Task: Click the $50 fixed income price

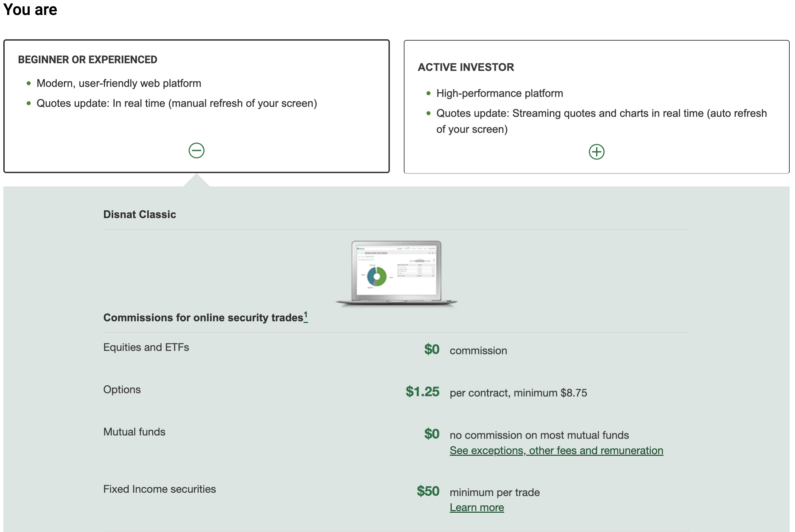Action: (x=428, y=491)
